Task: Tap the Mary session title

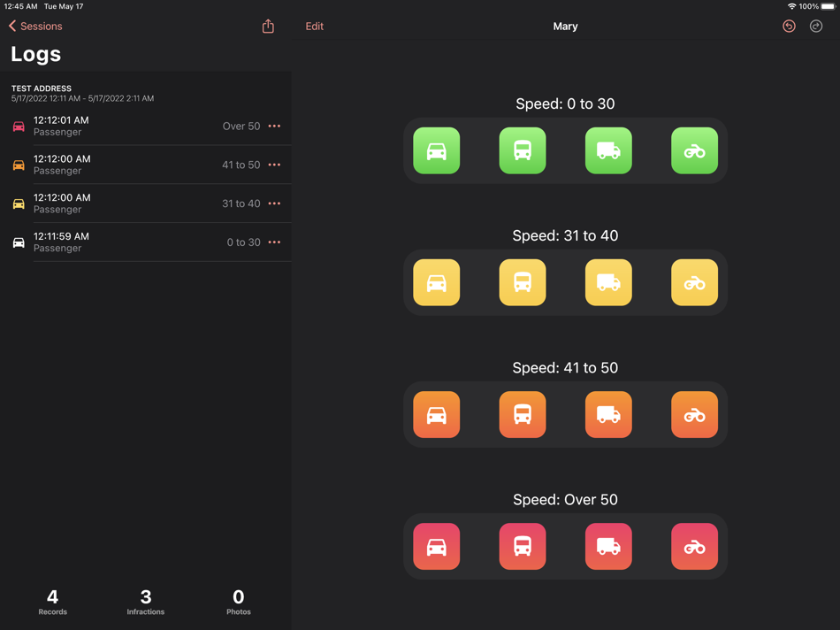Action: coord(565,26)
